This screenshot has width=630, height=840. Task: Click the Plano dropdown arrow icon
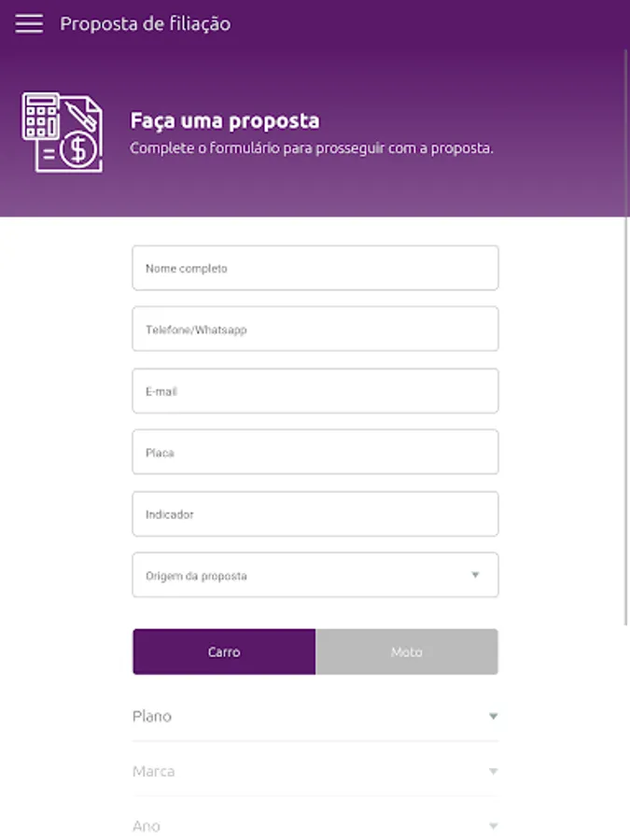[493, 717]
